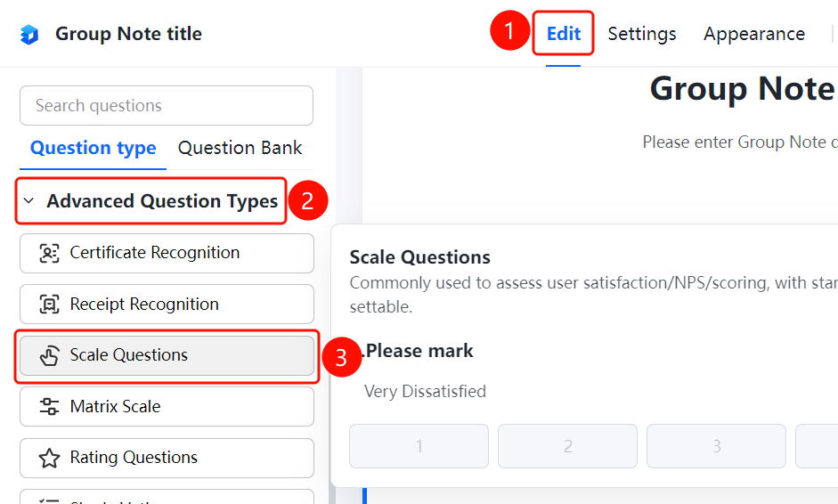The width and height of the screenshot is (838, 504).
Task: Add a Rating Questions item
Action: 167,458
